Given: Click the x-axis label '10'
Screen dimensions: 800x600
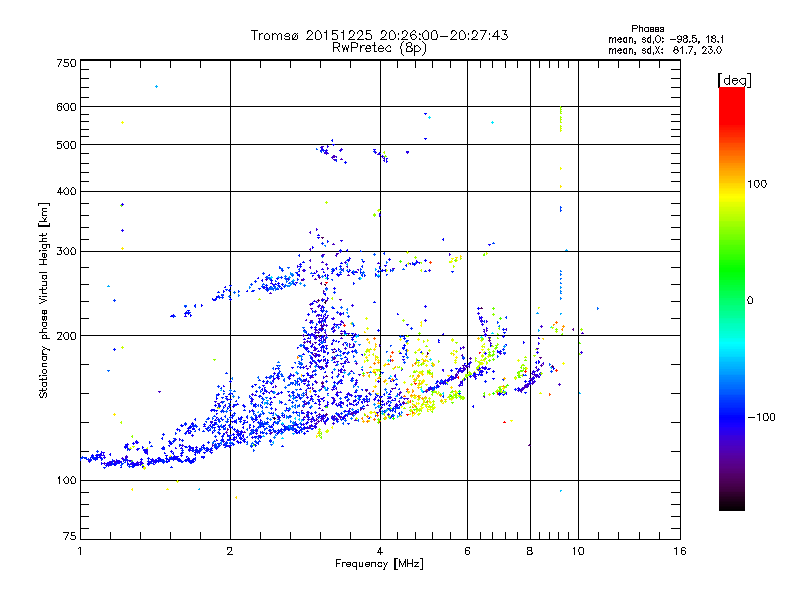Looking at the screenshot, I should point(578,551).
